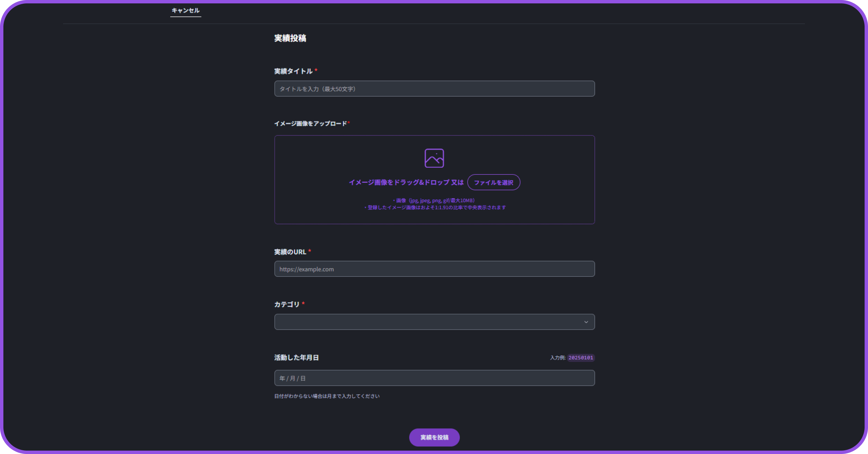Click the drag & drop instruction text
The width and height of the screenshot is (868, 454).
point(406,182)
